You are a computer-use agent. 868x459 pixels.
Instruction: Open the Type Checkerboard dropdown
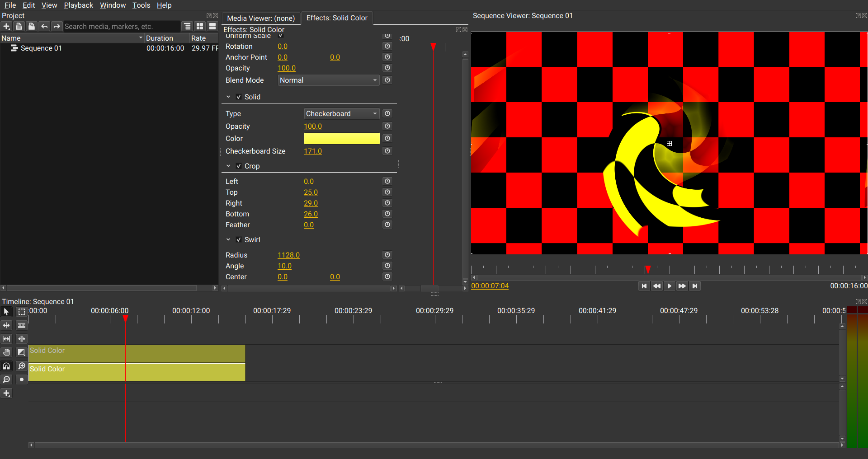point(341,113)
